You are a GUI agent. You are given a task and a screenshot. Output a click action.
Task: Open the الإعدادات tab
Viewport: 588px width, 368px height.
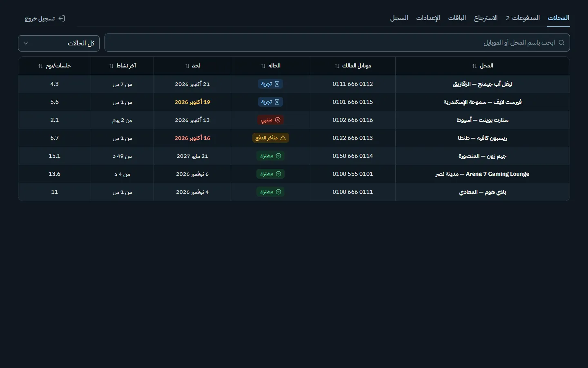pos(428,18)
